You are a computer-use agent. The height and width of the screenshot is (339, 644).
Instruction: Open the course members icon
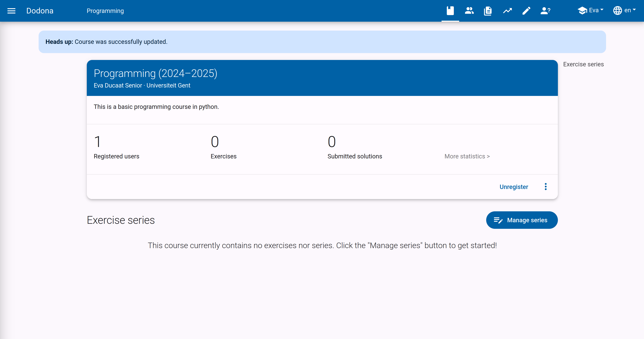coord(469,11)
